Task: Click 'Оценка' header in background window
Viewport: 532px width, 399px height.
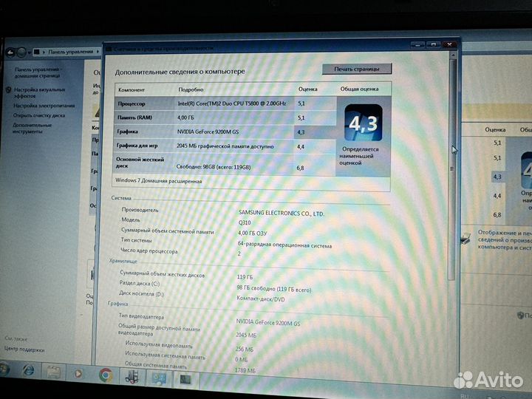Action: click(495, 129)
